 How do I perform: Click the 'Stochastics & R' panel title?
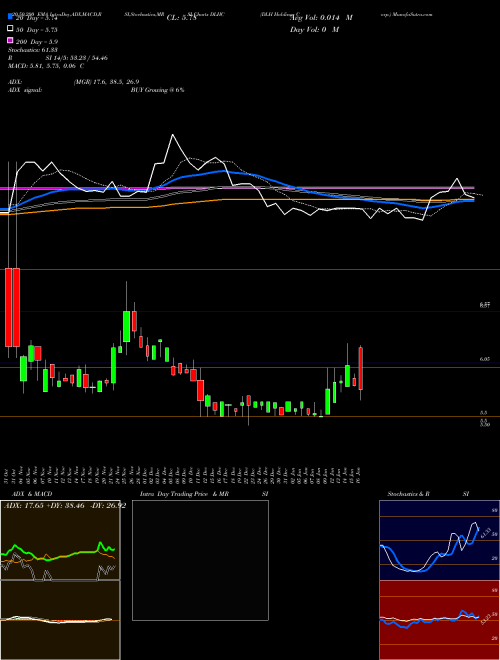408,494
